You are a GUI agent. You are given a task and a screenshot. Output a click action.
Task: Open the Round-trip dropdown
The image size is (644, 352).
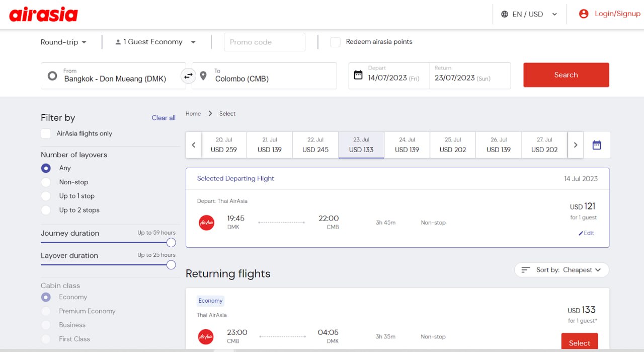(x=63, y=42)
